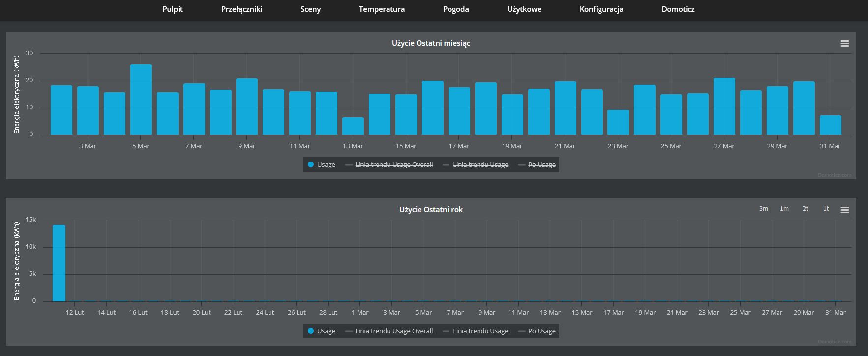Screen dimensions: 868x356
Task: Show Po Usage series in yearly chart
Action: pyautogui.click(x=537, y=331)
